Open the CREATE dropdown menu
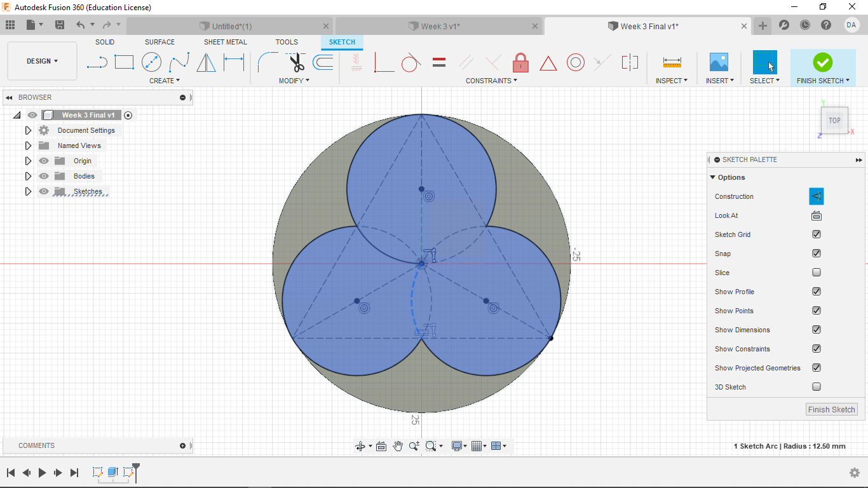Viewport: 868px width, 488px height. [165, 81]
